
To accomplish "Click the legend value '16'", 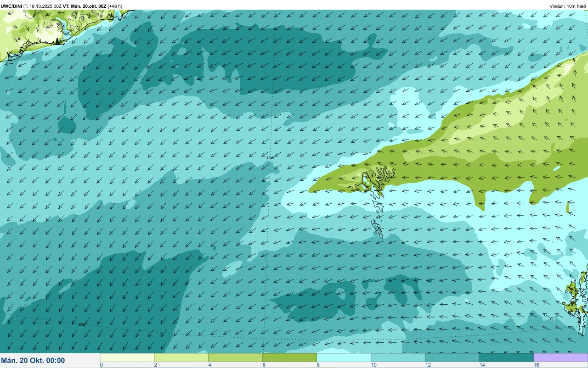I will 537,365.
